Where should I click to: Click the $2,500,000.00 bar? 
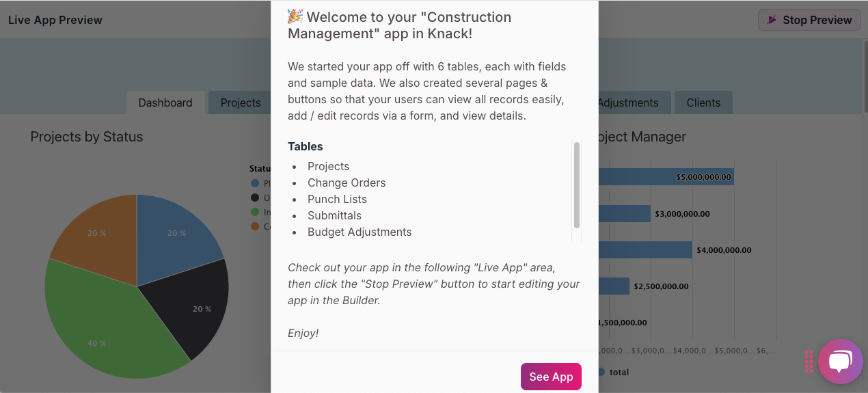[x=614, y=286]
